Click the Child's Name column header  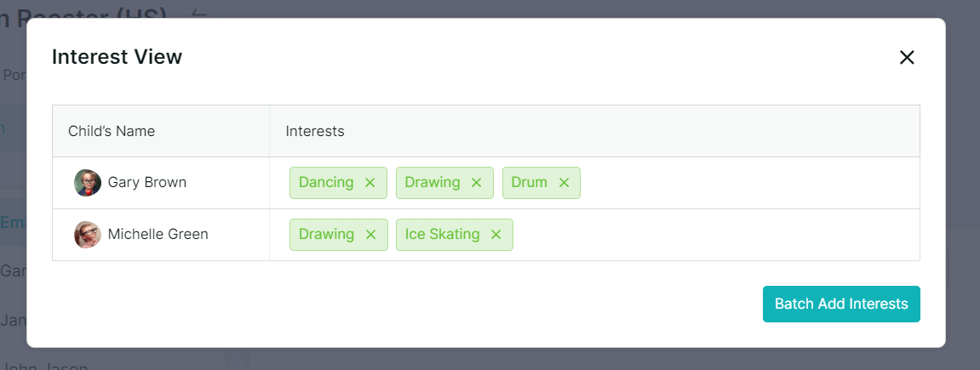(112, 131)
